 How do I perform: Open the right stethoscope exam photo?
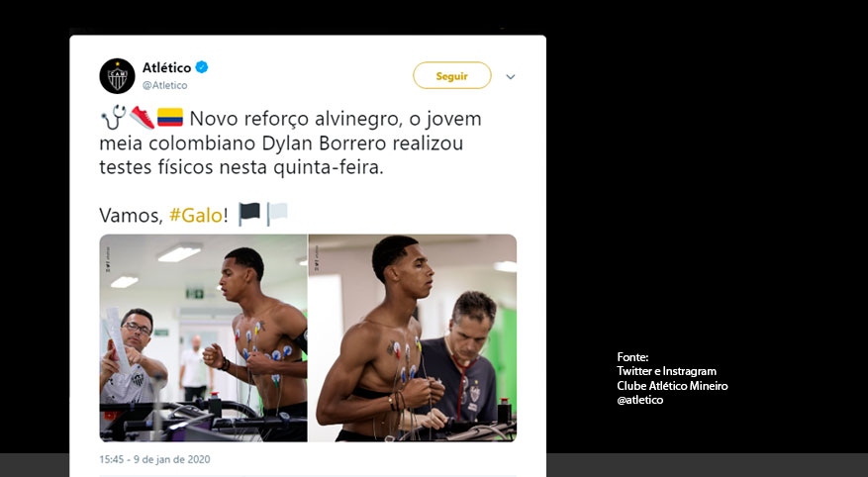[x=413, y=337]
